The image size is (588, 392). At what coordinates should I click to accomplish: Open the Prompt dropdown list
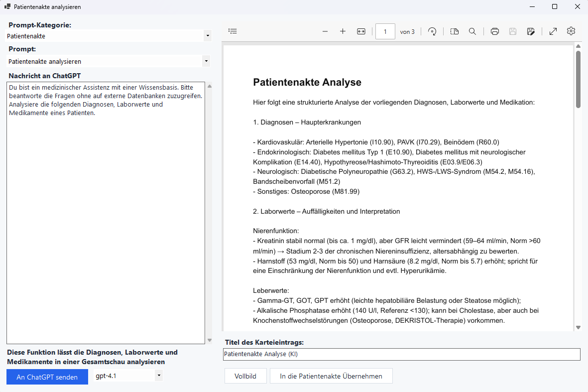(206, 61)
